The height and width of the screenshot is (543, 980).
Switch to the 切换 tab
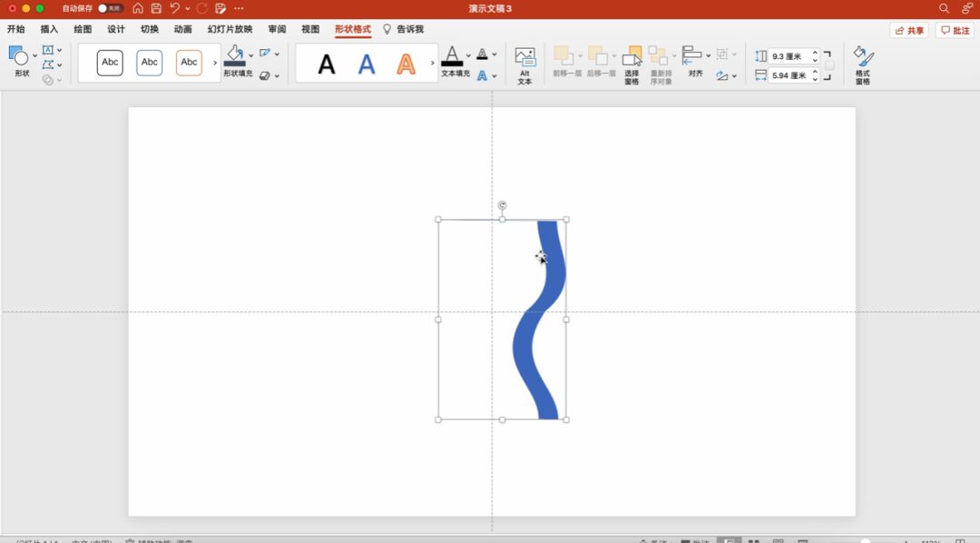point(150,29)
